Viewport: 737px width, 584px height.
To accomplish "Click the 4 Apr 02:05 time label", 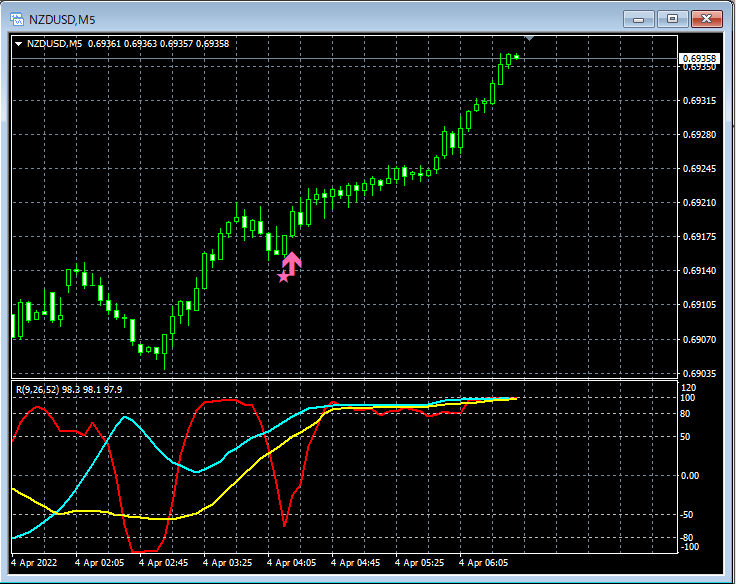I will tap(99, 563).
